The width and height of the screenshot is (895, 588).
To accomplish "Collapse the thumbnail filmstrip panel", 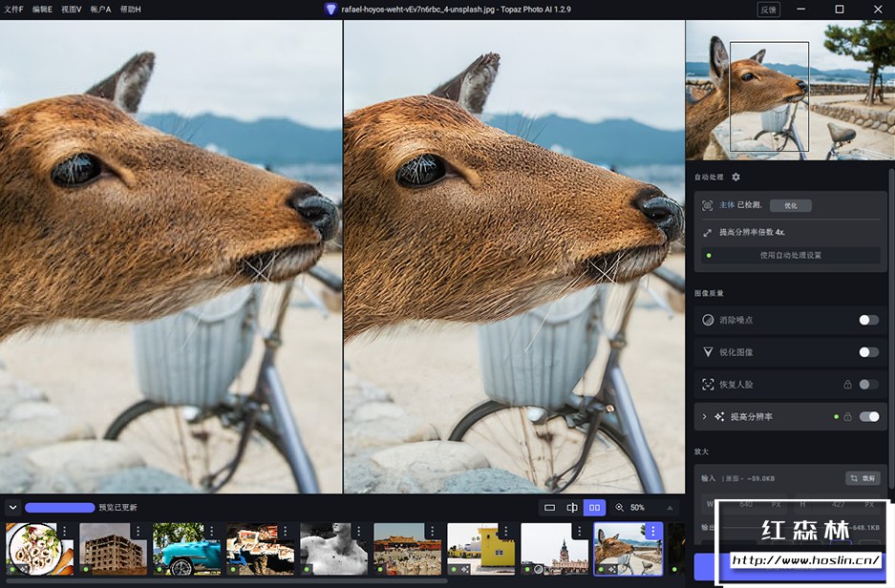I will click(x=12, y=508).
